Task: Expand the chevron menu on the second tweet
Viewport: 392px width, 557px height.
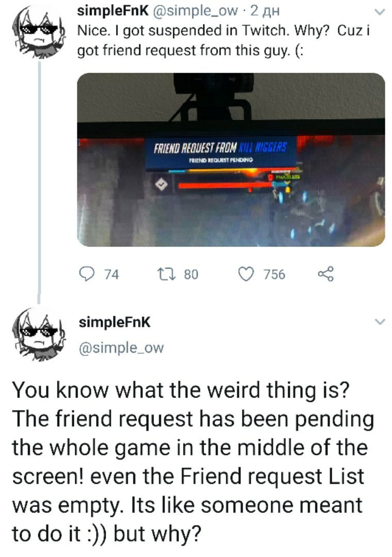Action: tap(380, 322)
